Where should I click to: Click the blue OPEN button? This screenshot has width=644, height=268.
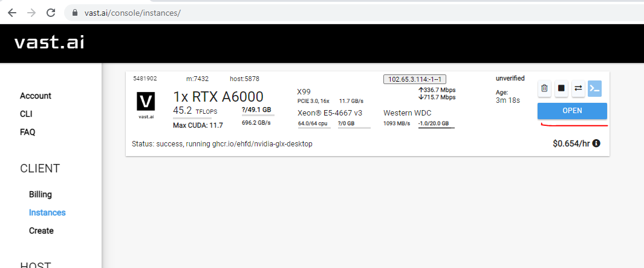click(x=572, y=111)
